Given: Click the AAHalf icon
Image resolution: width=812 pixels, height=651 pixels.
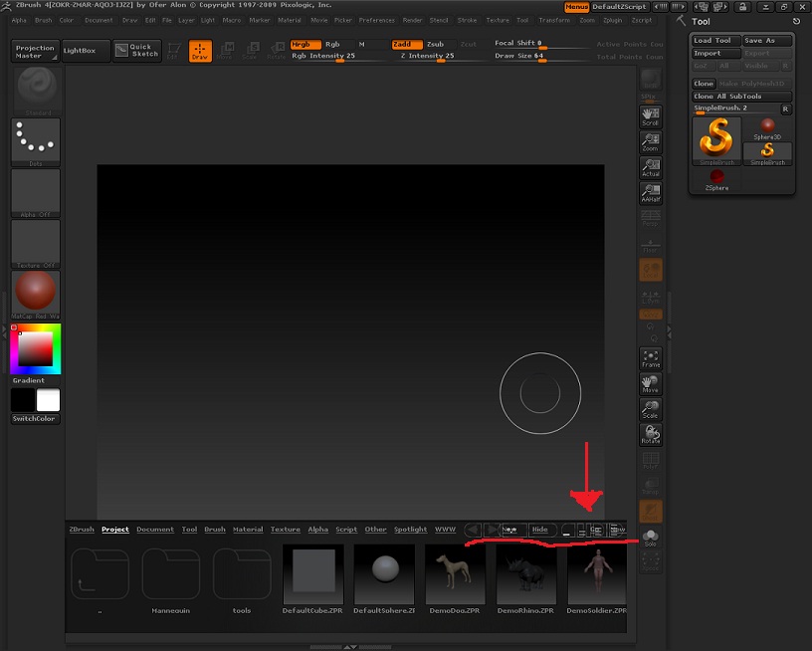Looking at the screenshot, I should (651, 189).
